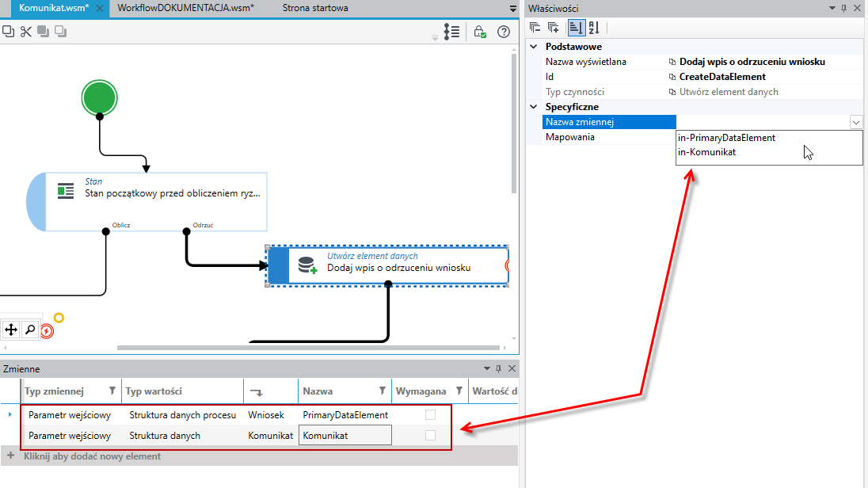Select the magnifier zoom tool on canvas
This screenshot has height=488, width=868.
click(30, 330)
